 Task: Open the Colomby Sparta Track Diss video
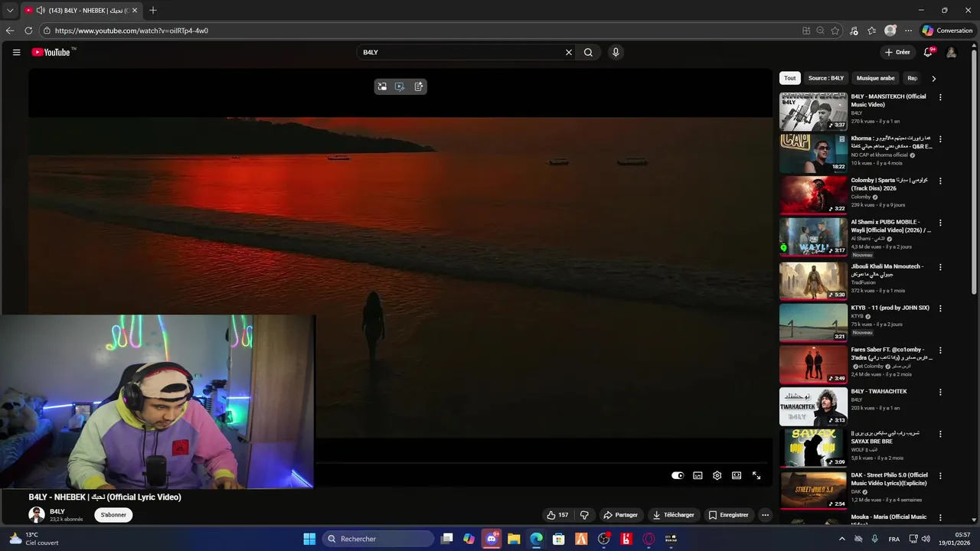pyautogui.click(x=813, y=195)
